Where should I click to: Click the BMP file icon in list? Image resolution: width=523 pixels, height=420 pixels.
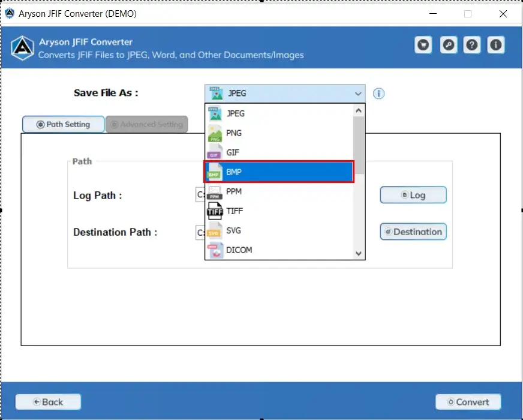tap(215, 172)
